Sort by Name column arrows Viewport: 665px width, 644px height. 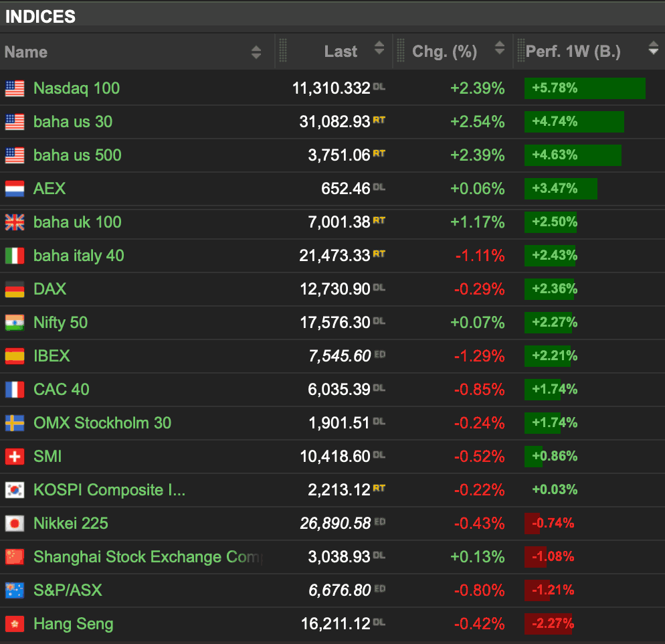[x=256, y=52]
